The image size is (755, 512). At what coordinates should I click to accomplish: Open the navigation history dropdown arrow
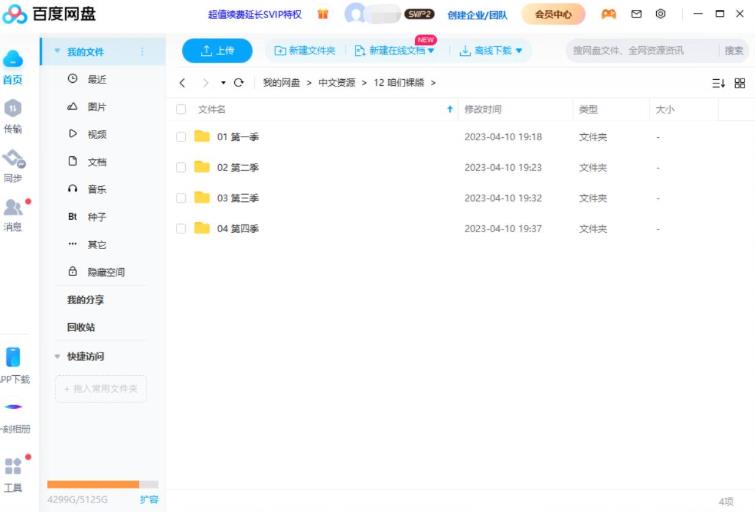pyautogui.click(x=223, y=83)
